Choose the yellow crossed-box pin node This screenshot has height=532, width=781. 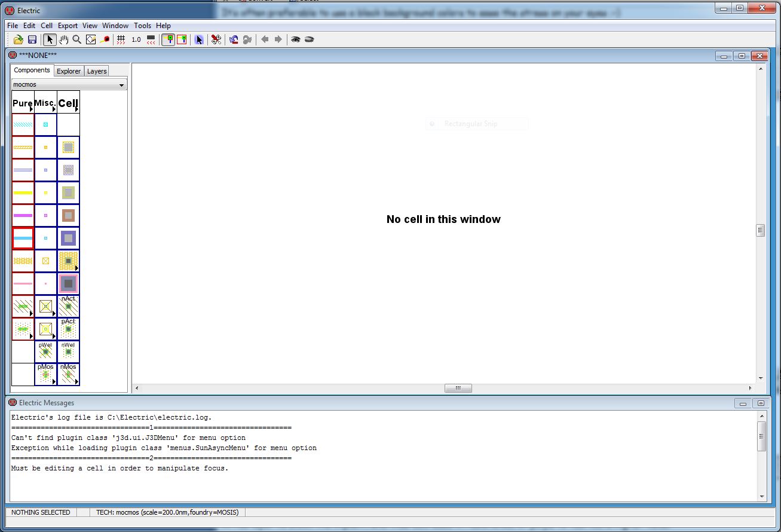point(45,261)
